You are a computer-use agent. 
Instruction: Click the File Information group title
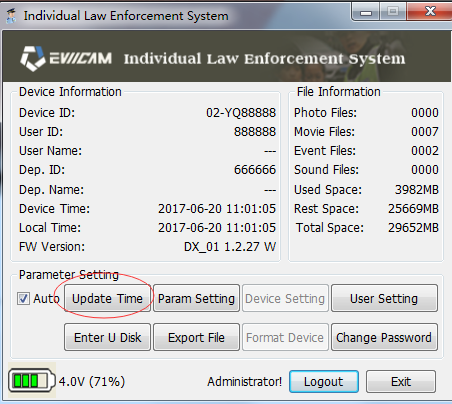point(339,92)
